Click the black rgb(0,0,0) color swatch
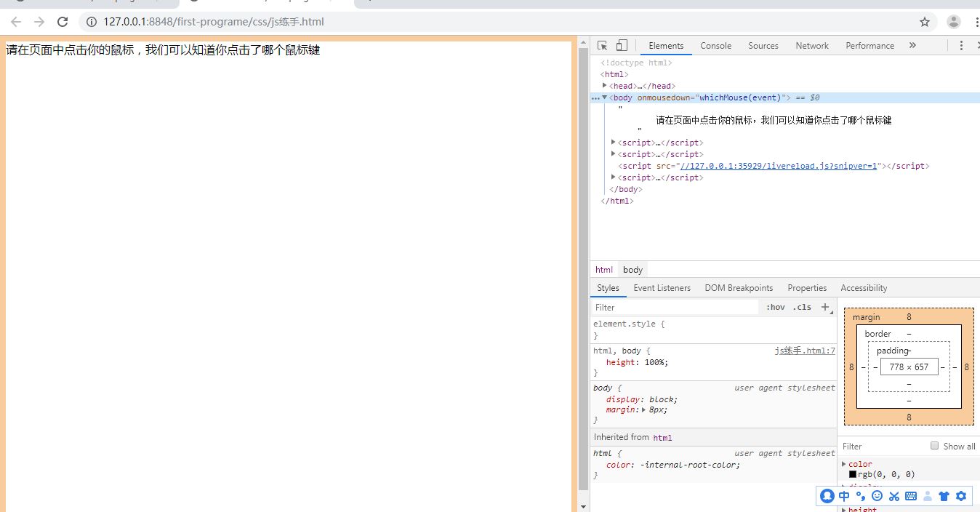This screenshot has height=512, width=980. pyautogui.click(x=852, y=473)
